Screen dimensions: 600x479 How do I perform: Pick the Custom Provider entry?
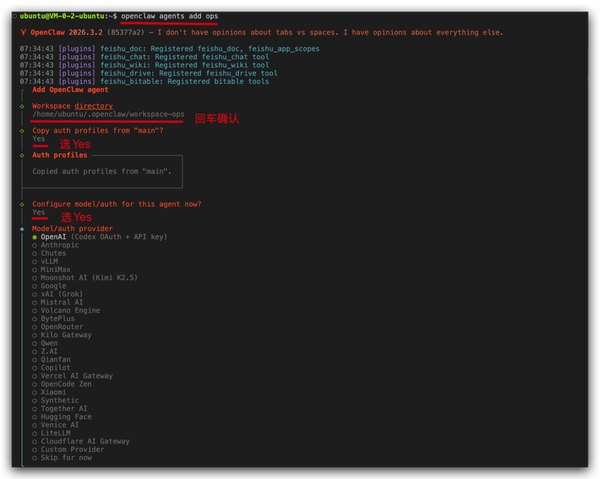coord(70,448)
